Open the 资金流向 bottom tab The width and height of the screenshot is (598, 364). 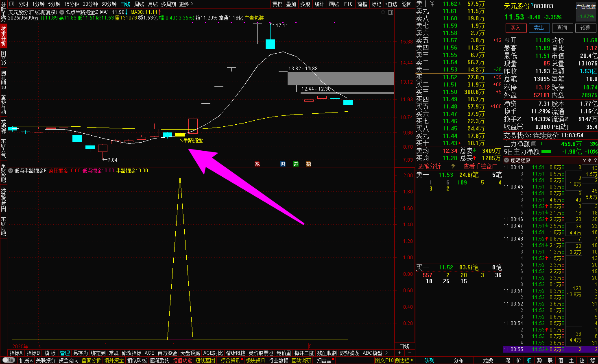[68, 360]
